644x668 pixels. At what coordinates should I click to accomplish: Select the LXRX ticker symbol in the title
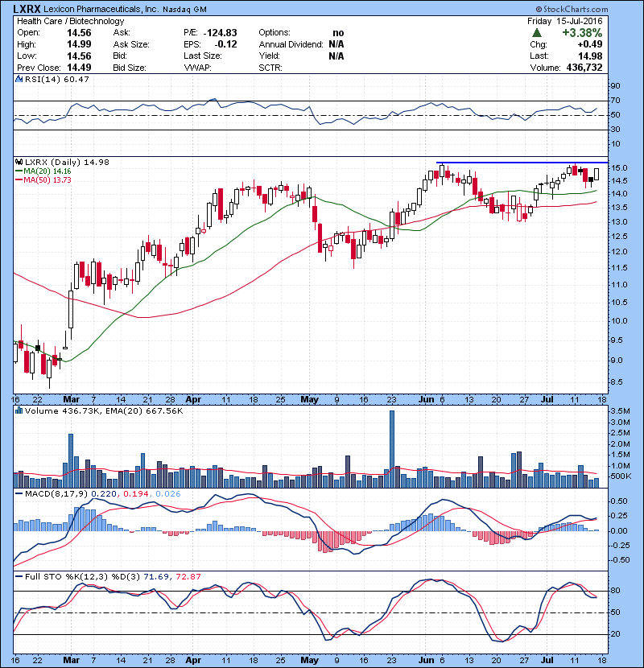[27, 9]
